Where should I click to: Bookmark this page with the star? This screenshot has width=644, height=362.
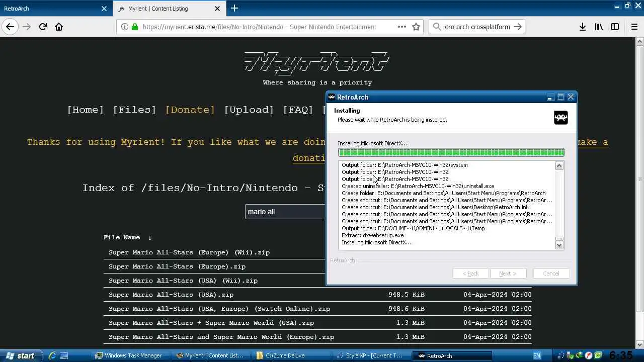(416, 27)
